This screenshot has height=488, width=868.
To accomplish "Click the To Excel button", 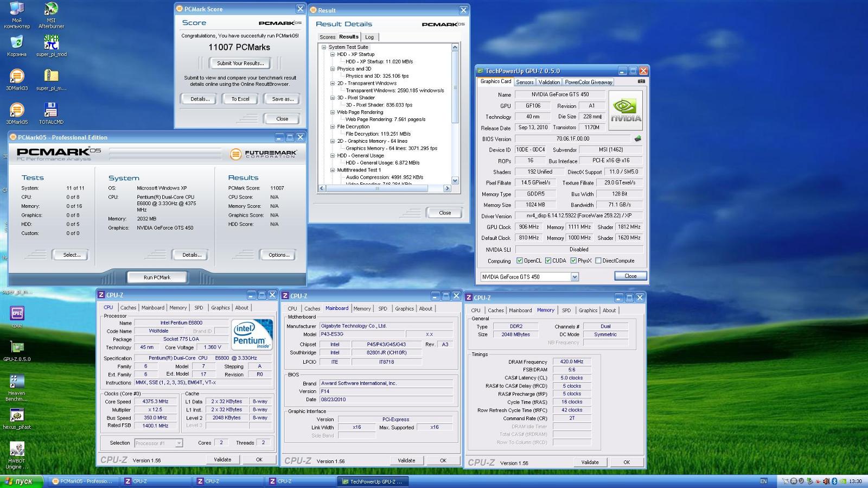I will tap(240, 99).
